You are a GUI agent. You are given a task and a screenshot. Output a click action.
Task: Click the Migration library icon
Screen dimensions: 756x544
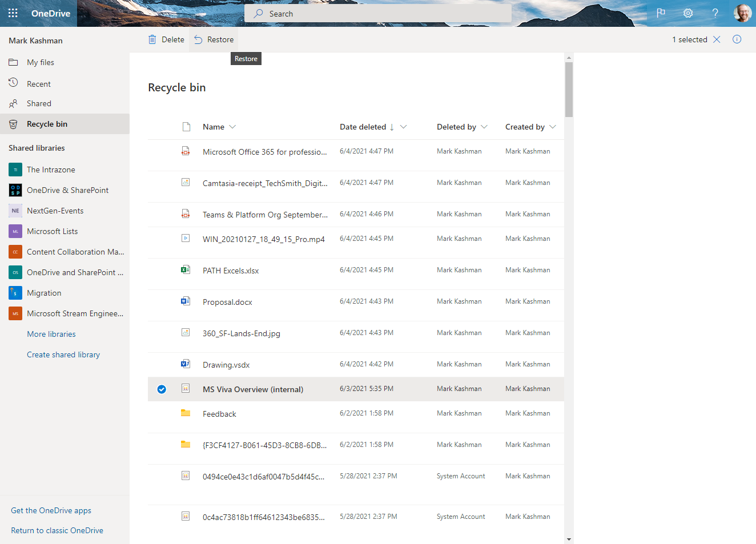pos(15,293)
